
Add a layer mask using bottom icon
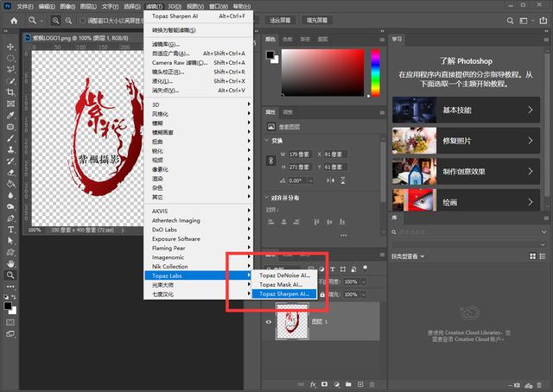tap(325, 384)
